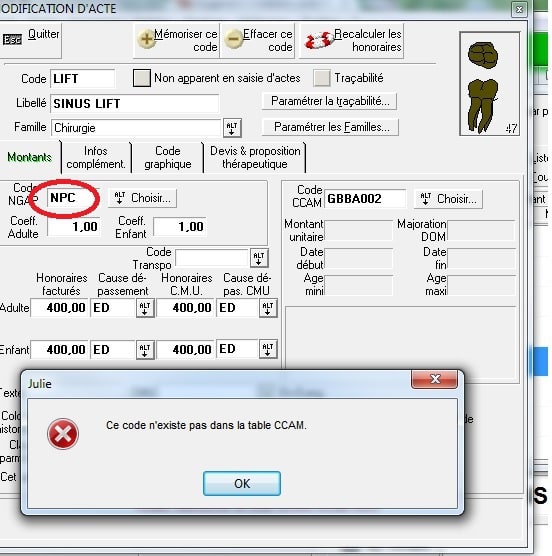Click Paramétrer les Familles button
Image resolution: width=552 pixels, height=556 pixels.
(x=330, y=127)
